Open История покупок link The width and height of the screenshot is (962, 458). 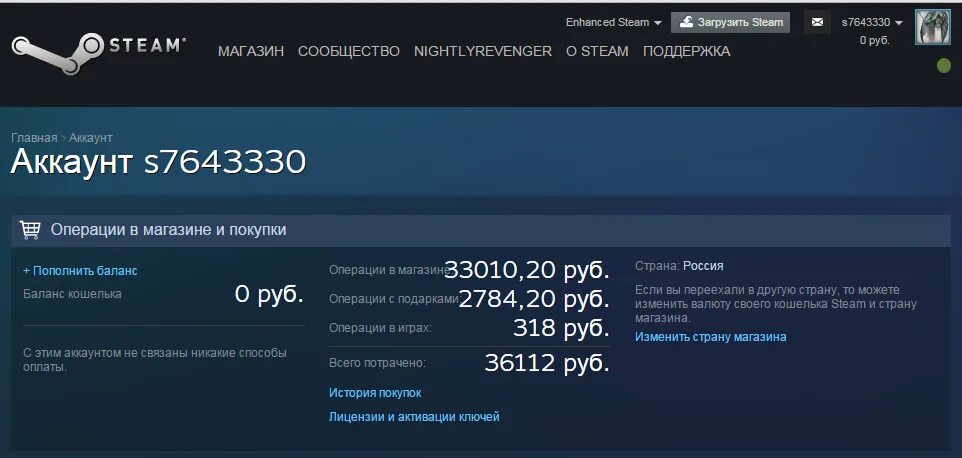[375, 393]
